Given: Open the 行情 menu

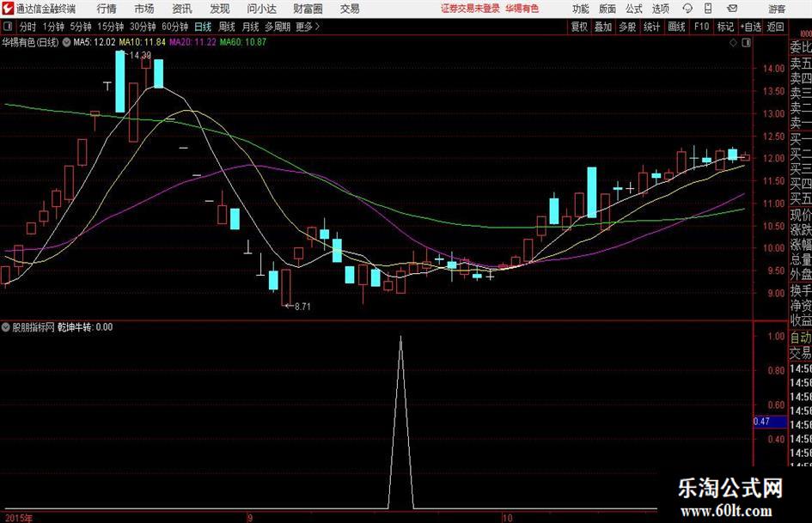Looking at the screenshot, I should click(x=107, y=9).
